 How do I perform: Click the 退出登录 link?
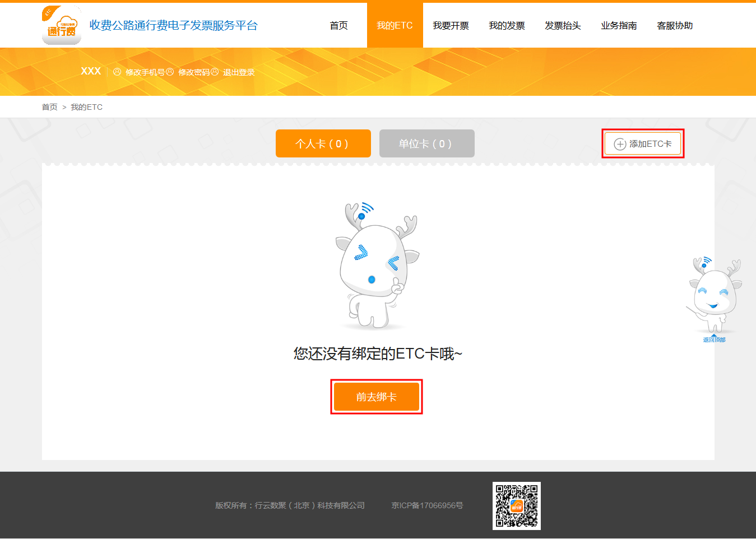(239, 72)
